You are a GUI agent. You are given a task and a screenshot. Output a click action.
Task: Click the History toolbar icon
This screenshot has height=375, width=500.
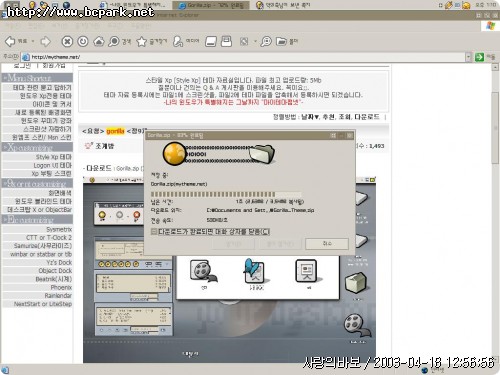click(211, 41)
